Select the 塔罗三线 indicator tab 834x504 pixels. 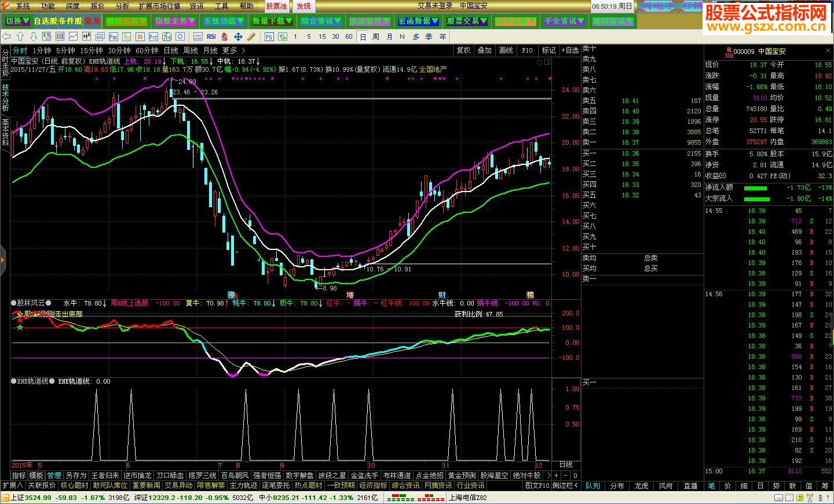point(203,476)
